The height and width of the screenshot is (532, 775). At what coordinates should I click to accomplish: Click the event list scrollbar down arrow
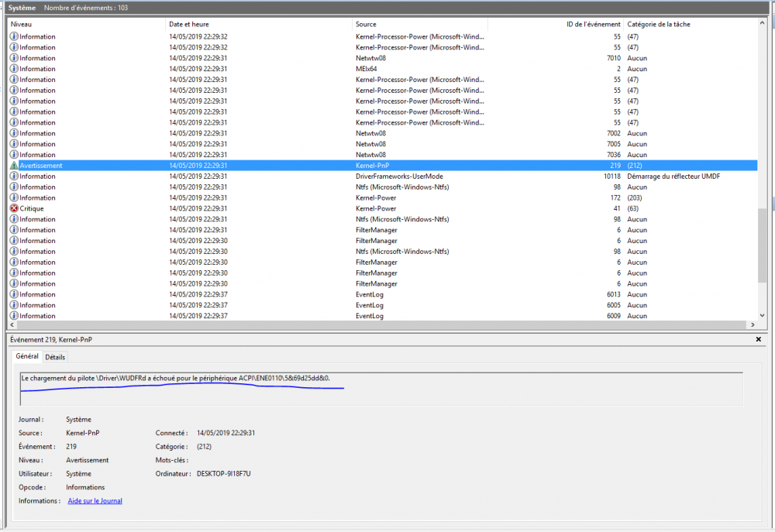click(762, 315)
